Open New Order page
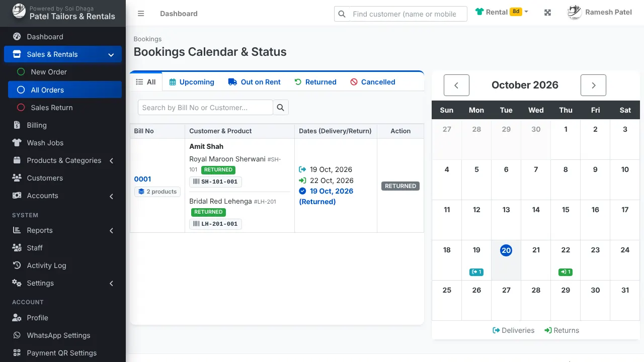This screenshot has height=362, width=644. point(65,72)
